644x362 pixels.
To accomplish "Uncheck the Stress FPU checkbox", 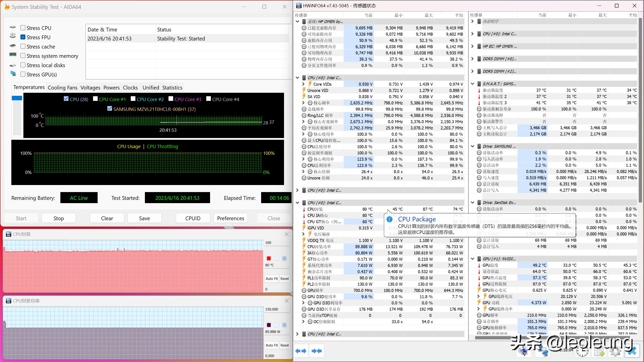I will click(x=23, y=37).
